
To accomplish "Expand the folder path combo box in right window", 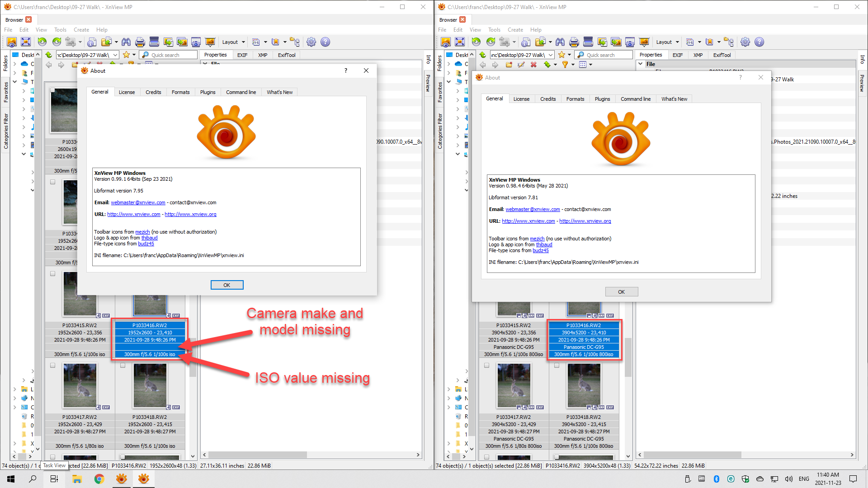I will click(551, 55).
